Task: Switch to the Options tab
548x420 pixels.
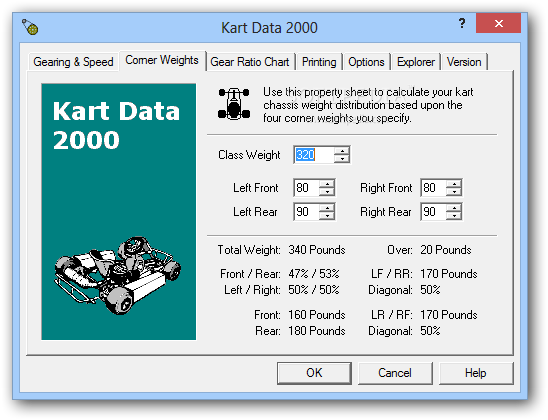Action: tap(366, 62)
